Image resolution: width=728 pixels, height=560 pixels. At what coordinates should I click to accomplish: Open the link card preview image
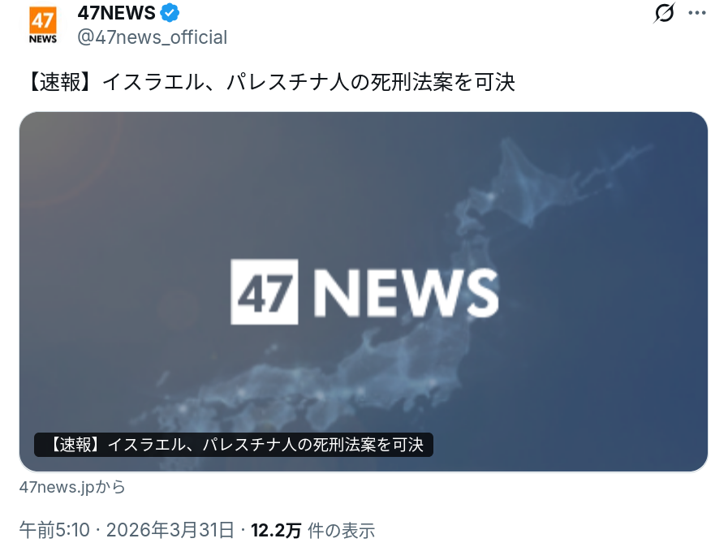coord(363,291)
